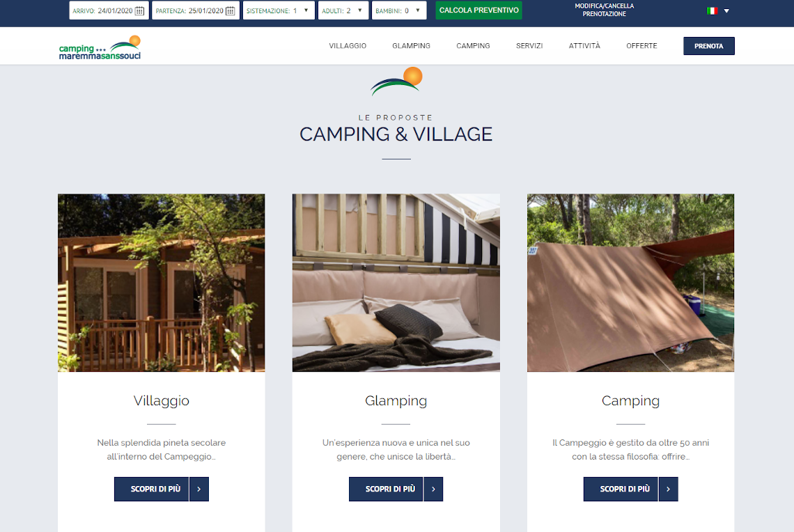
Task: Expand the Adulti dropdown
Action: pyautogui.click(x=343, y=10)
